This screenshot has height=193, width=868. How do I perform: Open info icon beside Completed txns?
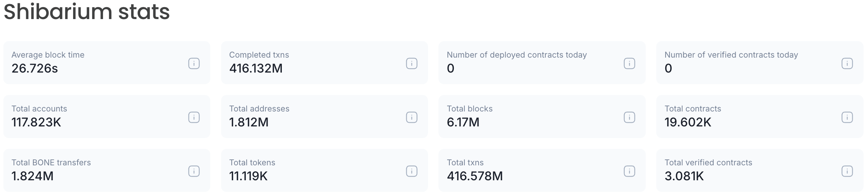[412, 64]
